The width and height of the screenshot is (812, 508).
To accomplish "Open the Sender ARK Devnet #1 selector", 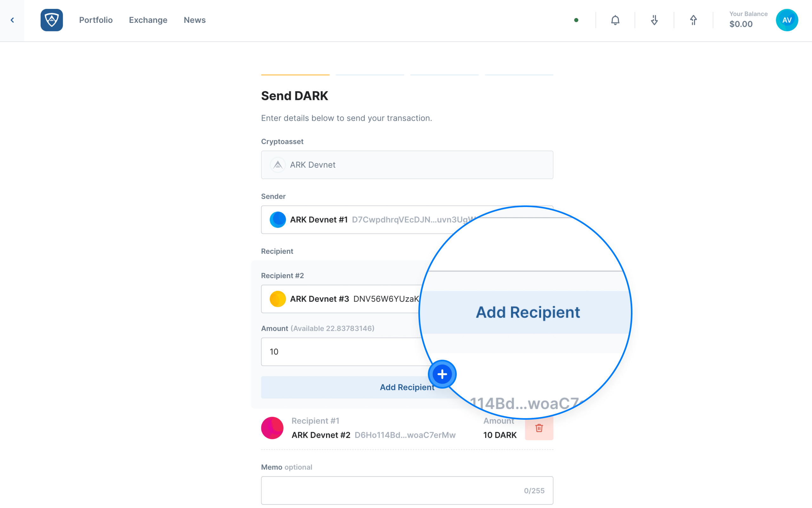I will [407, 219].
